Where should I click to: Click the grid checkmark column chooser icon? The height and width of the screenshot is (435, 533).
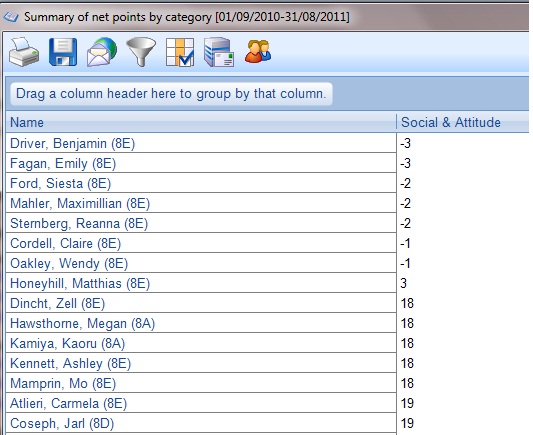click(x=180, y=52)
